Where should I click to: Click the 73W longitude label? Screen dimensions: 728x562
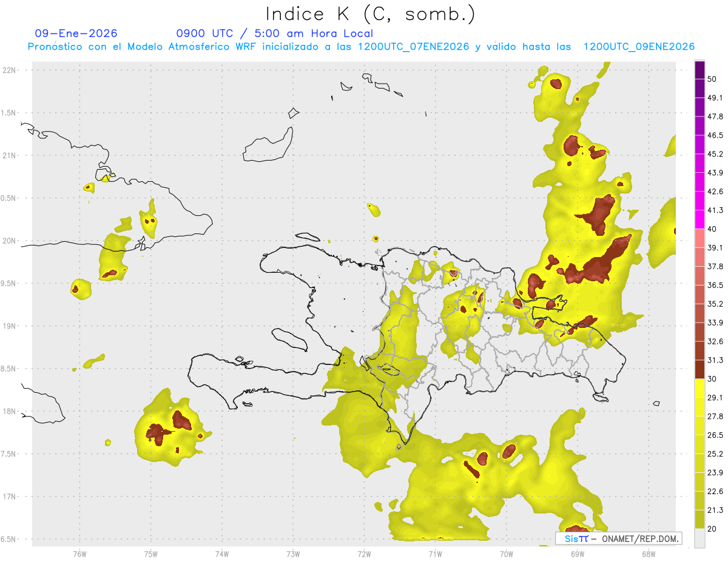click(x=293, y=554)
